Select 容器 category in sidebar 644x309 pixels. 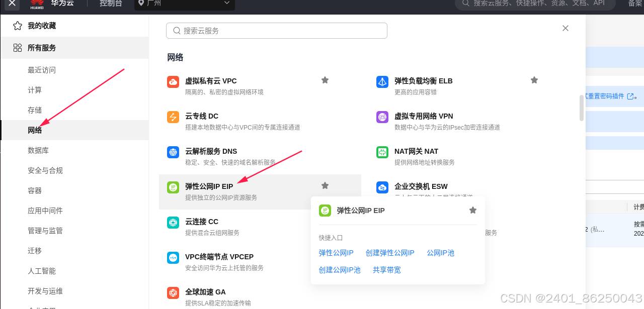pyautogui.click(x=35, y=190)
